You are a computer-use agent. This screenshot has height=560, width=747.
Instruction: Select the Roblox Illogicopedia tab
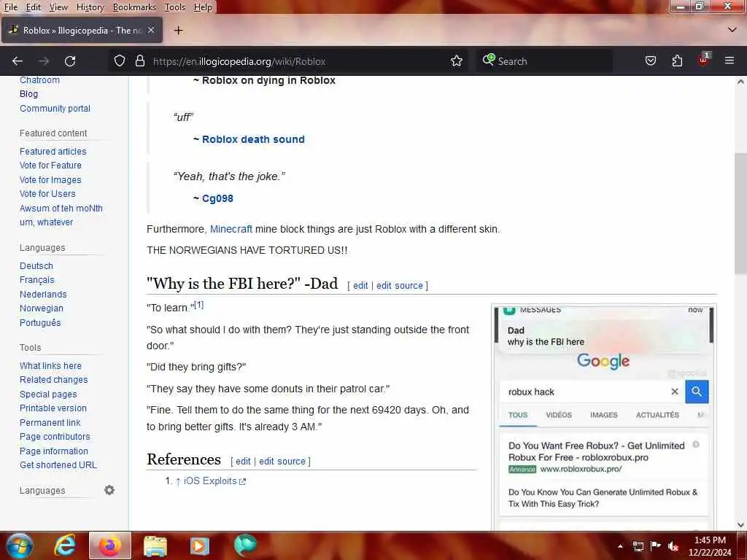click(82, 30)
